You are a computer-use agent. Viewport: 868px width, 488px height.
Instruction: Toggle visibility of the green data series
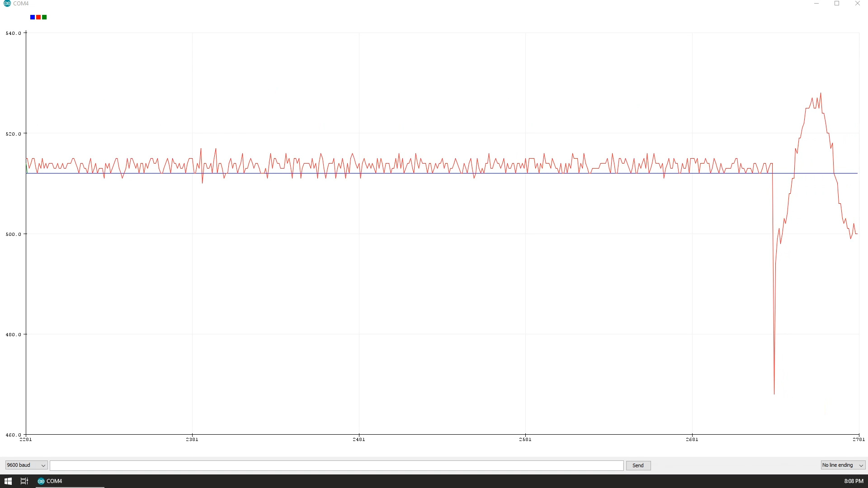[44, 17]
